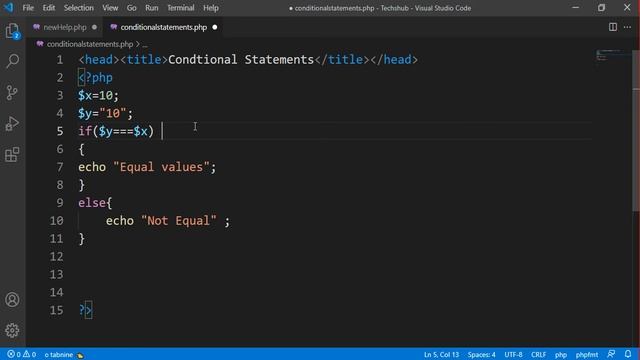640x360 pixels.
Task: Change indentation via Spaces: 4
Action: (481, 355)
